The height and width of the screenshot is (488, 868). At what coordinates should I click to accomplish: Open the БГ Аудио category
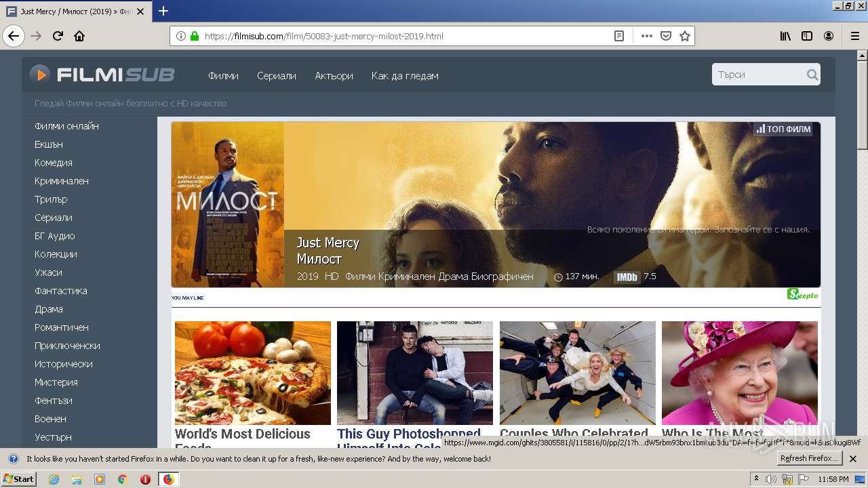click(x=54, y=236)
